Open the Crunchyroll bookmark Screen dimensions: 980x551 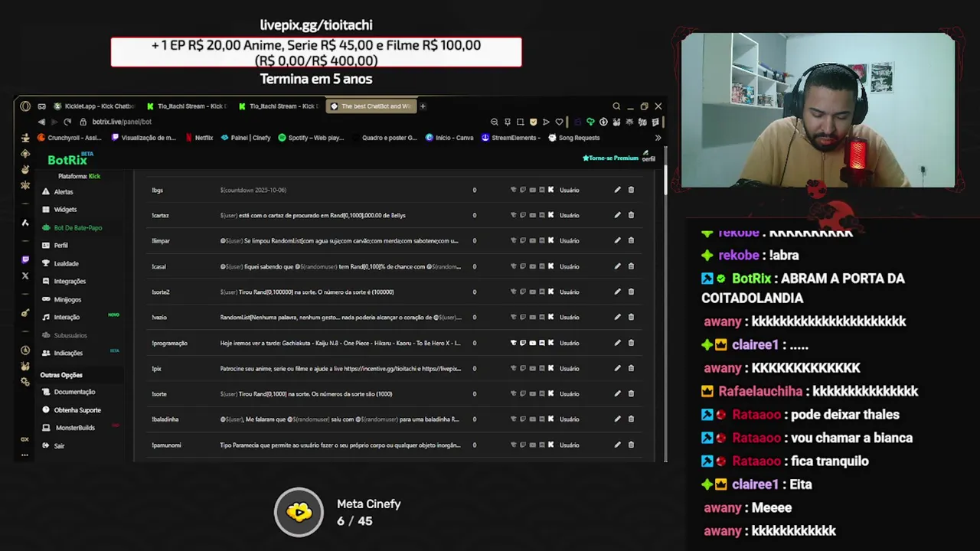coord(70,138)
